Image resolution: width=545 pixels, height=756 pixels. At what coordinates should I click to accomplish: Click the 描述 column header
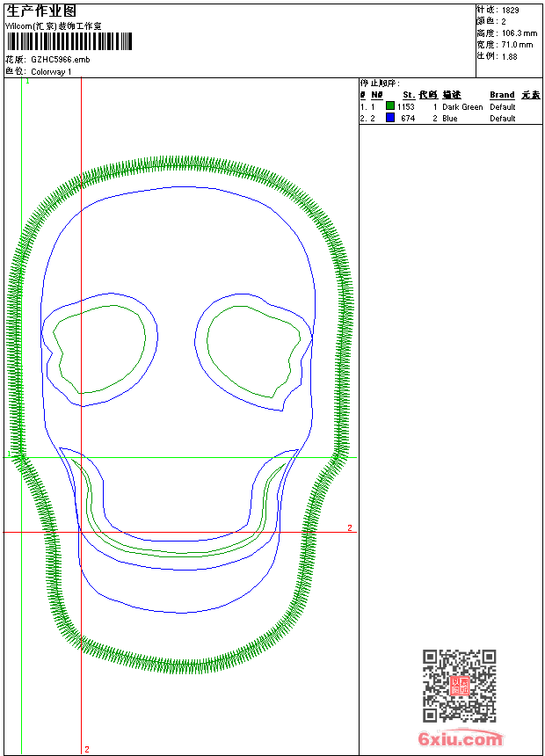[451, 95]
